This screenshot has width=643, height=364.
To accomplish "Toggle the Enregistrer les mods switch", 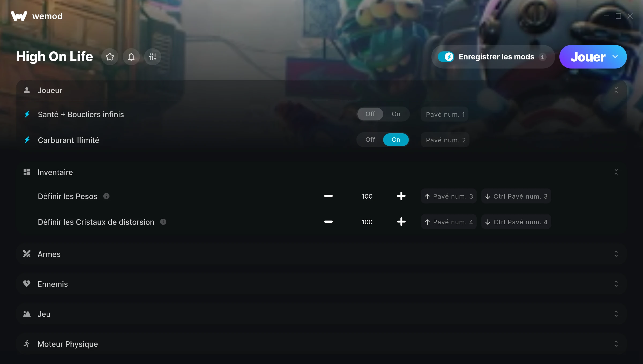I will [446, 57].
